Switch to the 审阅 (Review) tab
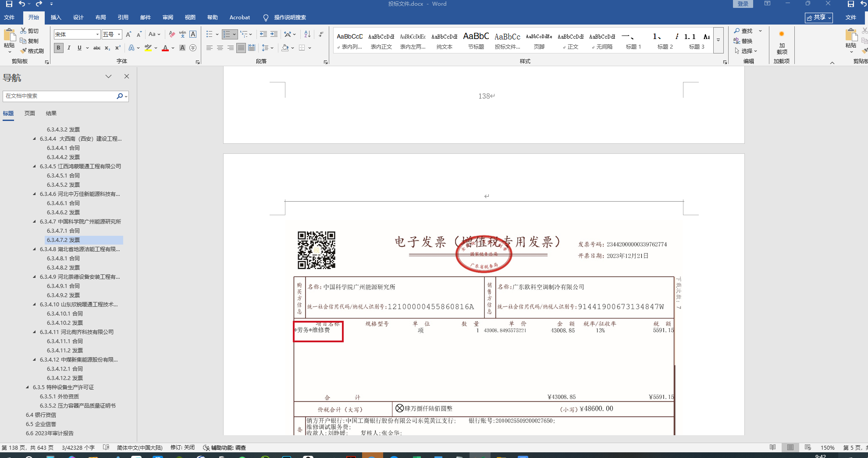Image resolution: width=868 pixels, height=458 pixels. click(x=167, y=18)
